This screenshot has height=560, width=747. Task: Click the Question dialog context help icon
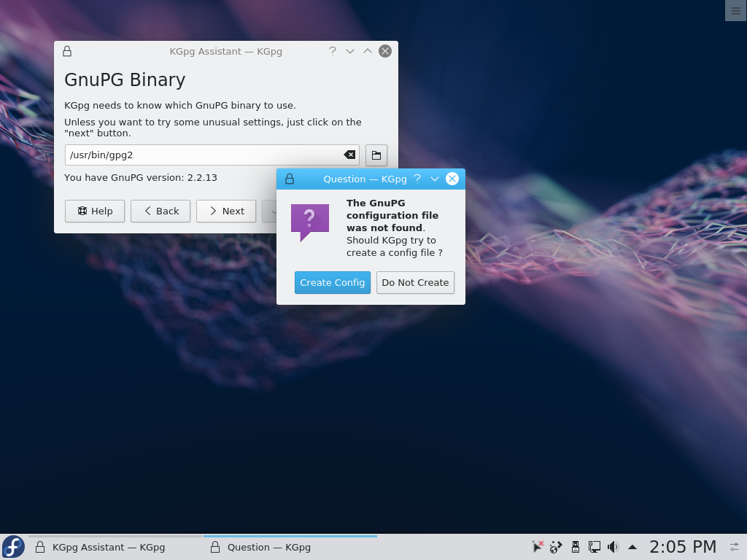tap(417, 179)
